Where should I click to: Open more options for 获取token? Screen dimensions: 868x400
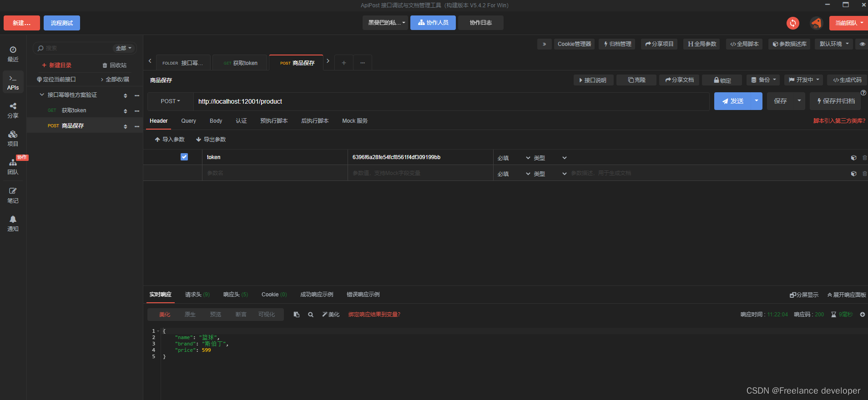(x=137, y=111)
